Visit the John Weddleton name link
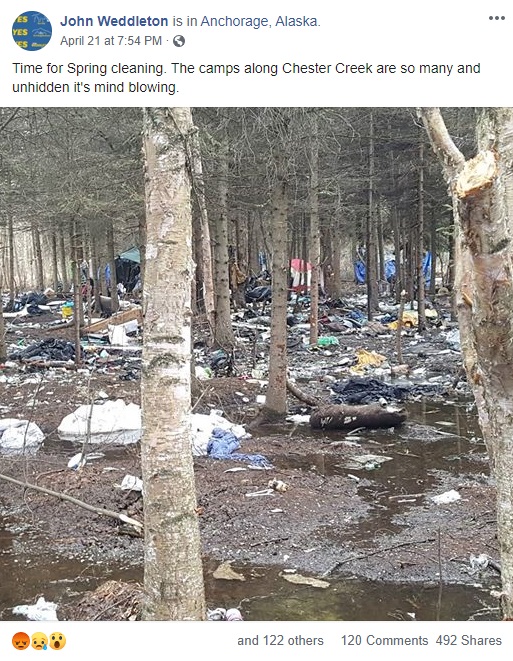This screenshot has width=513, height=661. (114, 21)
